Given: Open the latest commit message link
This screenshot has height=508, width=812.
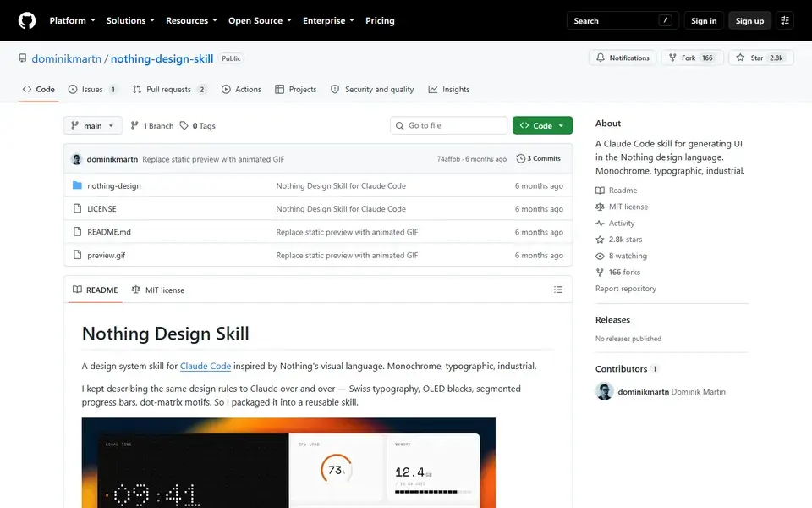Looking at the screenshot, I should [213, 159].
